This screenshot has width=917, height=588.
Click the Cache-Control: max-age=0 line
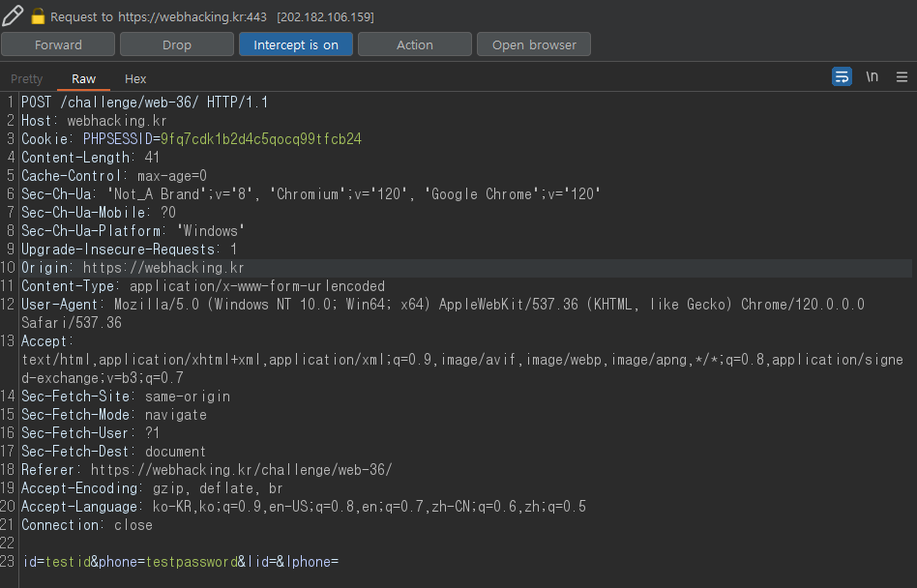(x=114, y=176)
